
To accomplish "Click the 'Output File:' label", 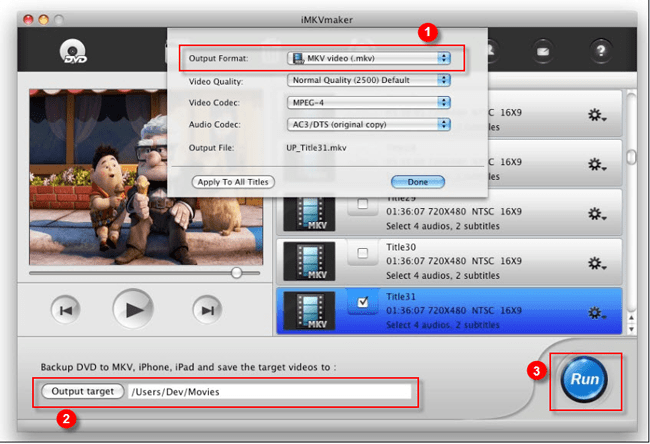I will pos(211,148).
